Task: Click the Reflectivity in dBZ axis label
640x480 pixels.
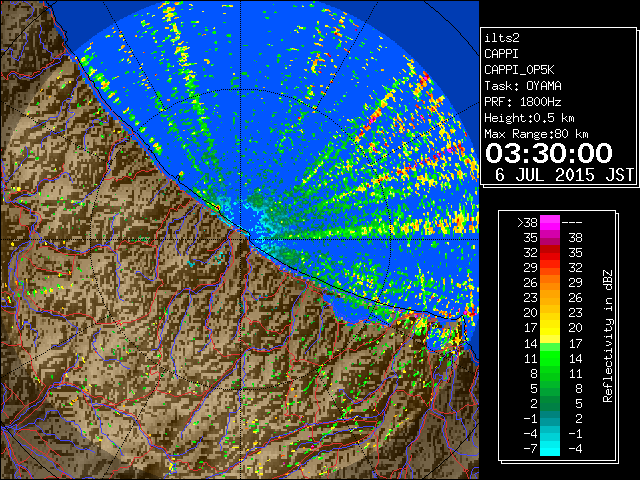Action: (608, 336)
